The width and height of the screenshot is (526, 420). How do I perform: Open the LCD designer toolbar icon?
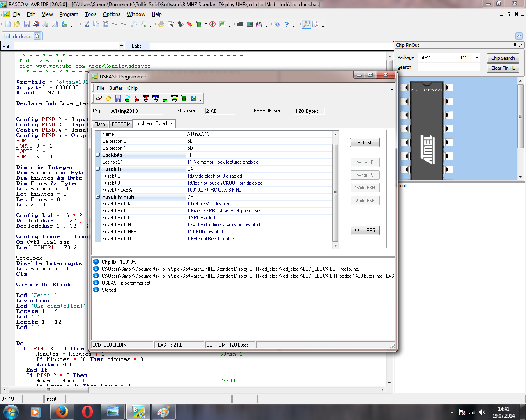250,25
